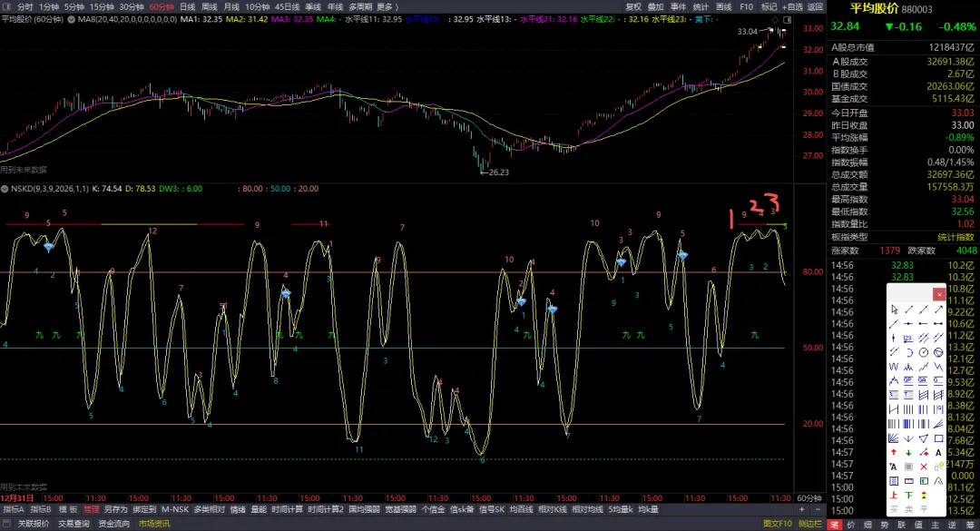Select the circle cycle drawing tool
This screenshot has height=531, width=980.
tap(924, 352)
